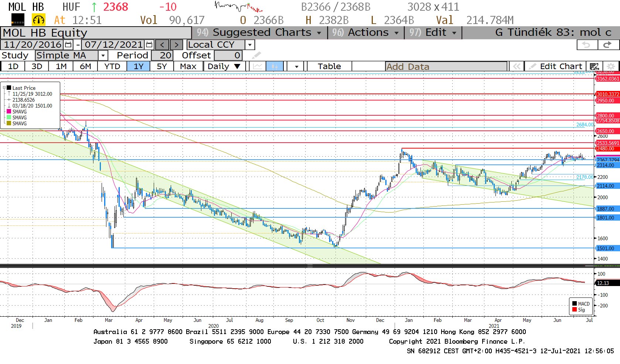Select the 1M range tab
This screenshot has height=364, width=620.
tap(61, 67)
